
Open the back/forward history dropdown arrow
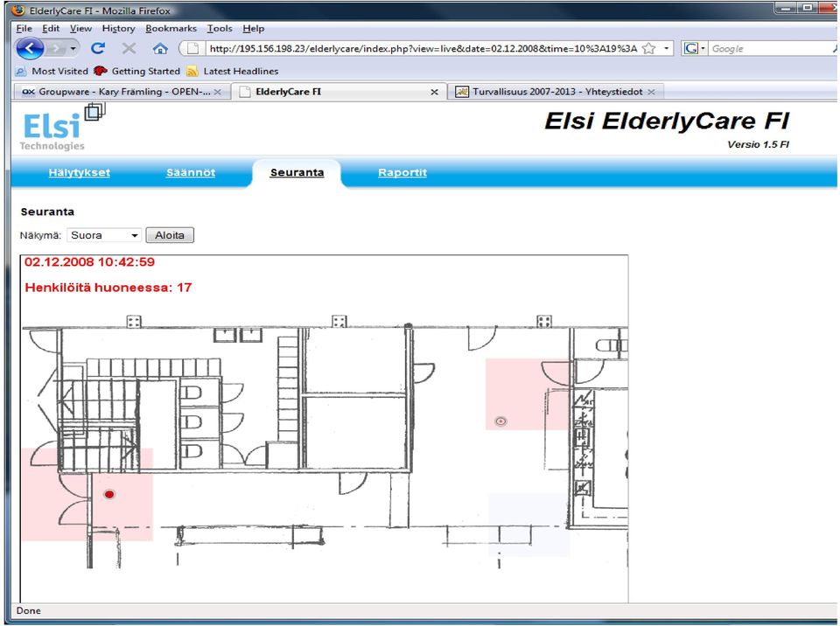[x=73, y=49]
